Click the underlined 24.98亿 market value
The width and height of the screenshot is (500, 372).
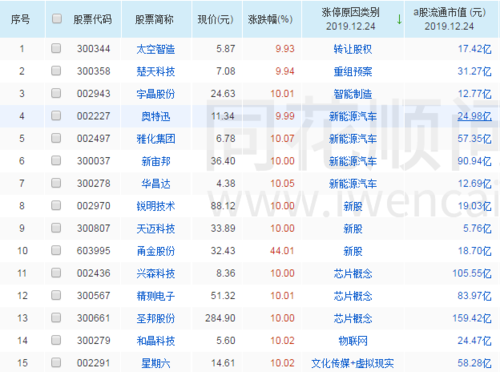point(474,116)
